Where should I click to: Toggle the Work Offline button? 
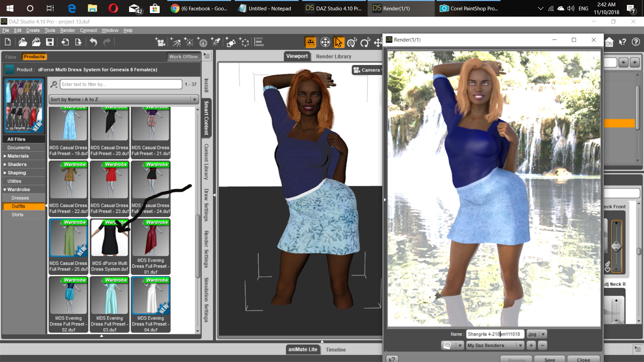point(183,57)
